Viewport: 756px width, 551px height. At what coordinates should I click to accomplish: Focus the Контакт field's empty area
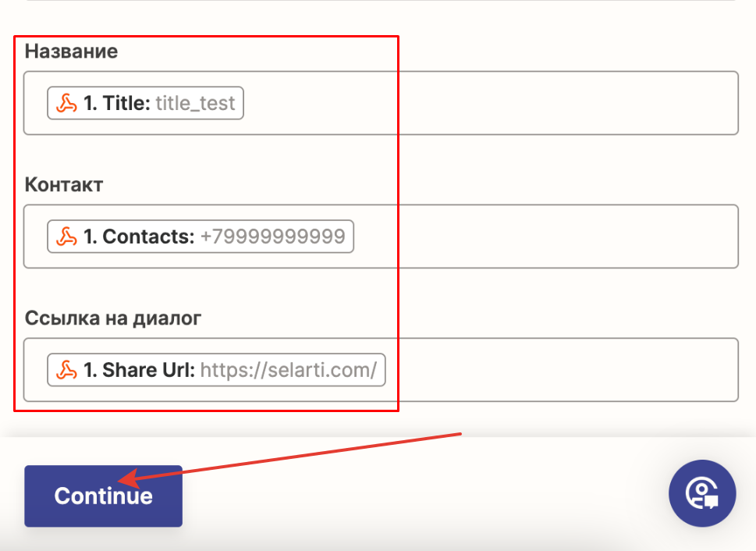(x=546, y=236)
